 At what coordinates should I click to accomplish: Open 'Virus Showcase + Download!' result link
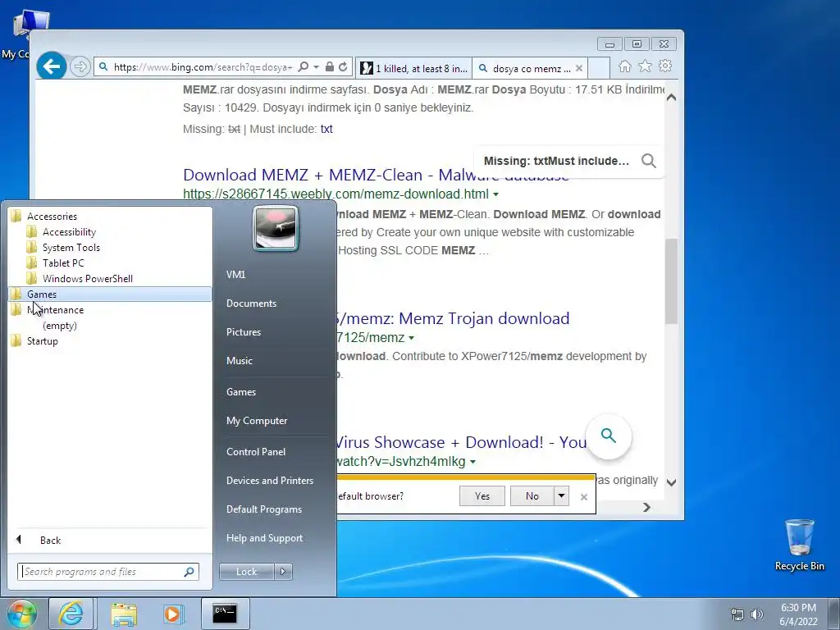pos(461,442)
